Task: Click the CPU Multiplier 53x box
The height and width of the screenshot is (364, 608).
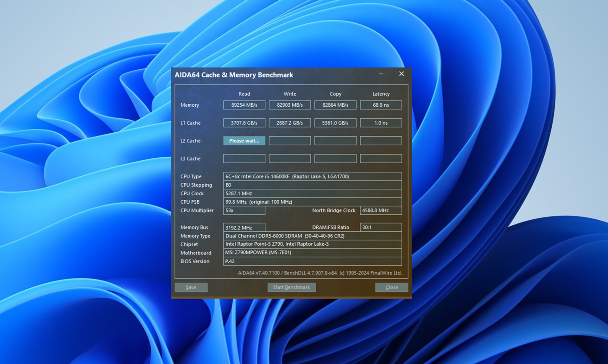Action: click(x=244, y=210)
